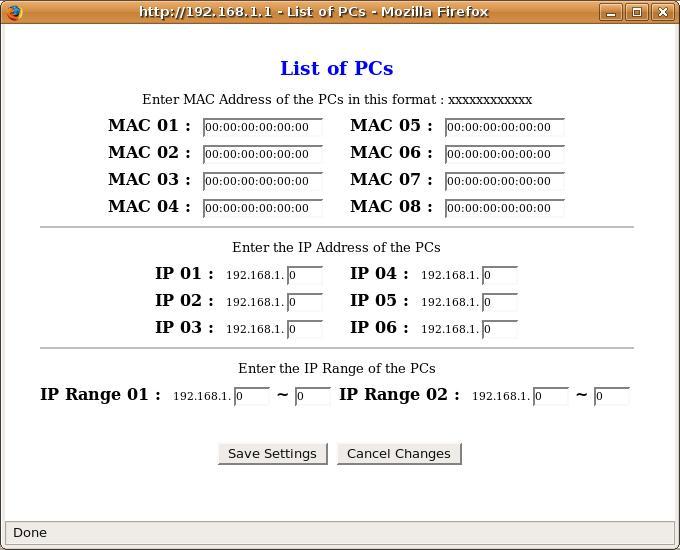This screenshot has width=680, height=550.
Task: Click the IP 01 last-octet field
Action: click(304, 275)
